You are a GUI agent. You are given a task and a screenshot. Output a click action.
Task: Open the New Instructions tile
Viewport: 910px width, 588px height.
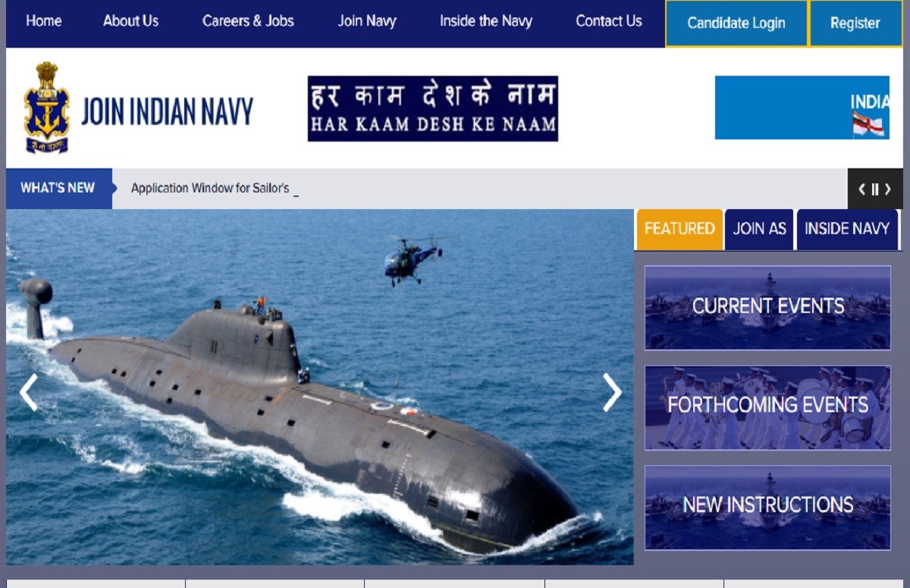(x=767, y=507)
